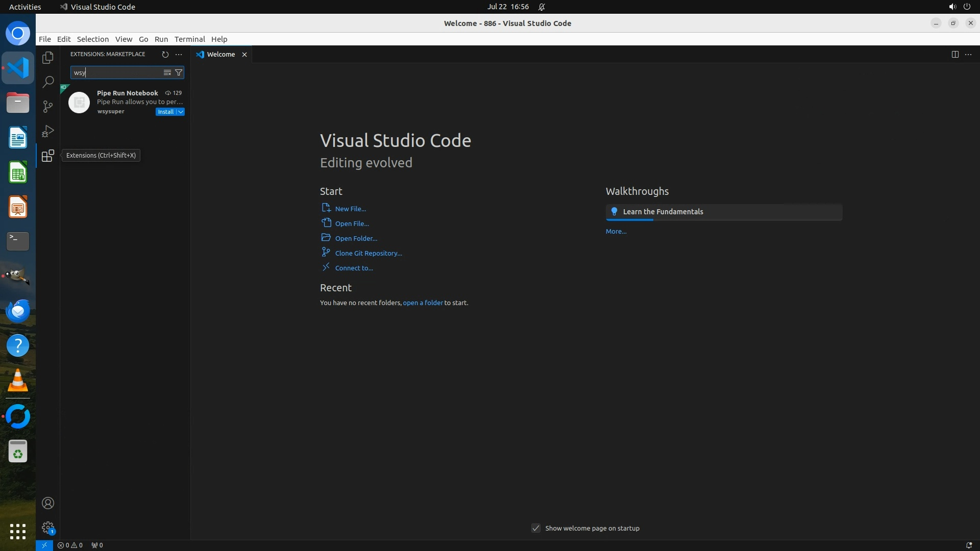Screen dimensions: 980x551
Task: Expand Install button dropdown arrow
Action: pos(181,112)
